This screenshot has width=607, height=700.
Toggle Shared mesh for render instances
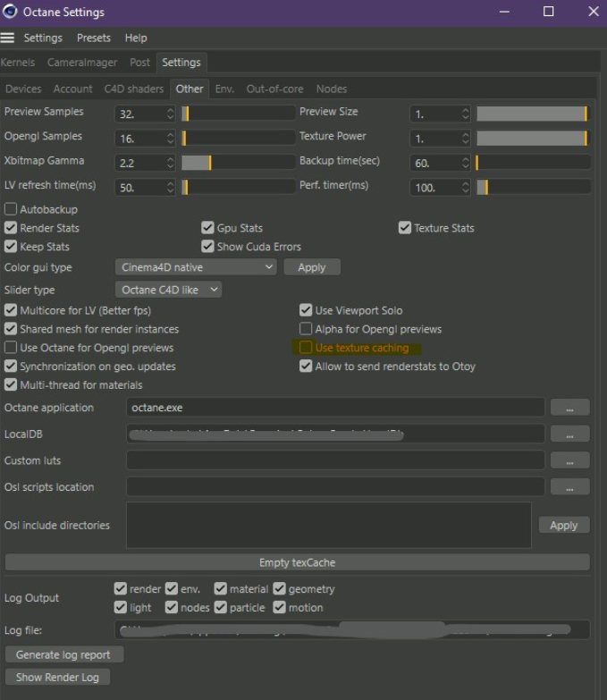tap(11, 329)
